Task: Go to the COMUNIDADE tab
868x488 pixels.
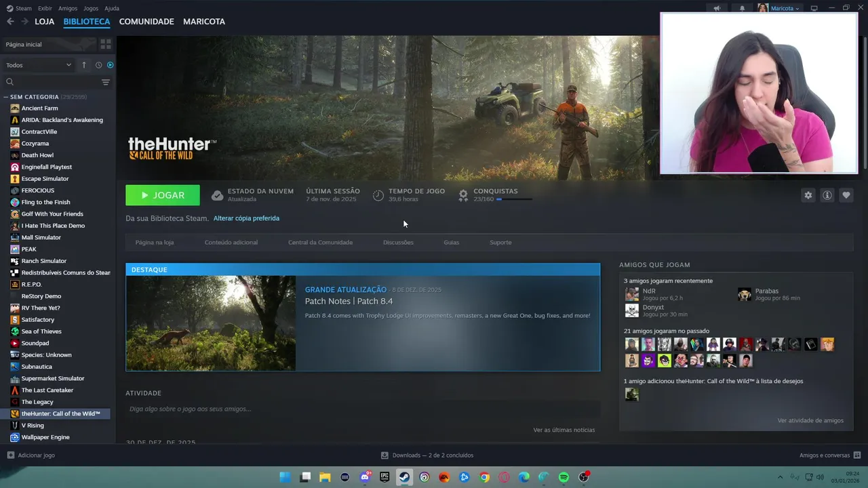Action: [x=146, y=22]
